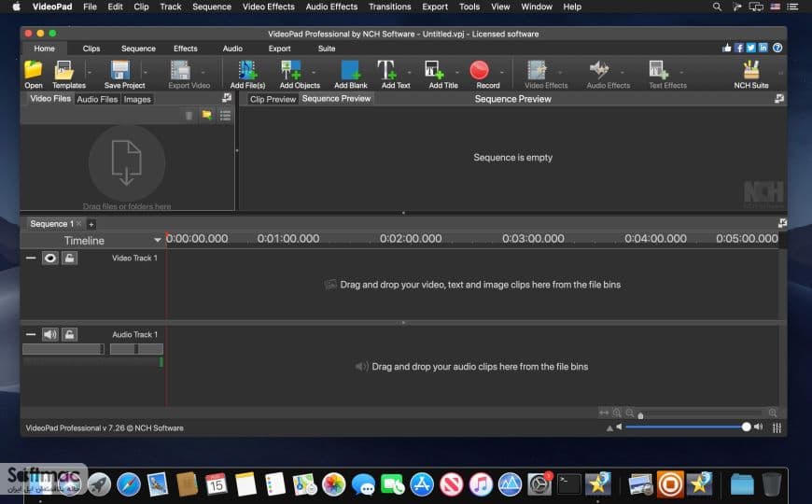
Task: Pop out the Sequence Preview panel
Action: (x=778, y=98)
